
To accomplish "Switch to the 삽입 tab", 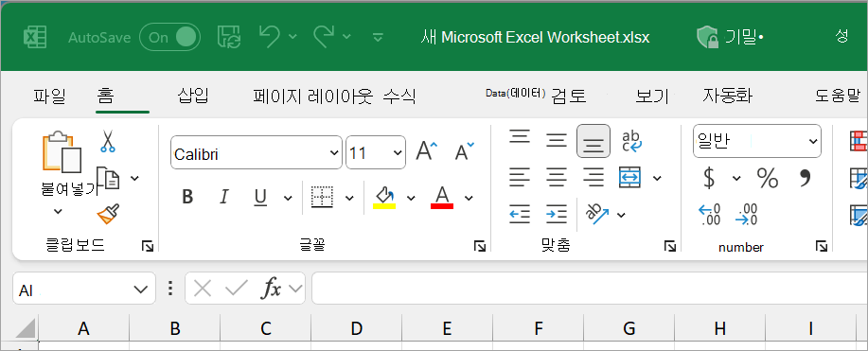I will coord(193,96).
